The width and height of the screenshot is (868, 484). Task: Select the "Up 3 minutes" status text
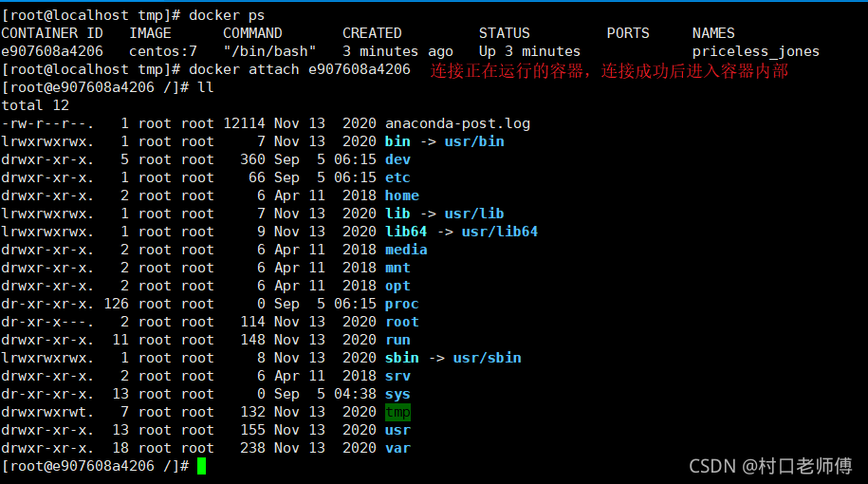tap(529, 51)
